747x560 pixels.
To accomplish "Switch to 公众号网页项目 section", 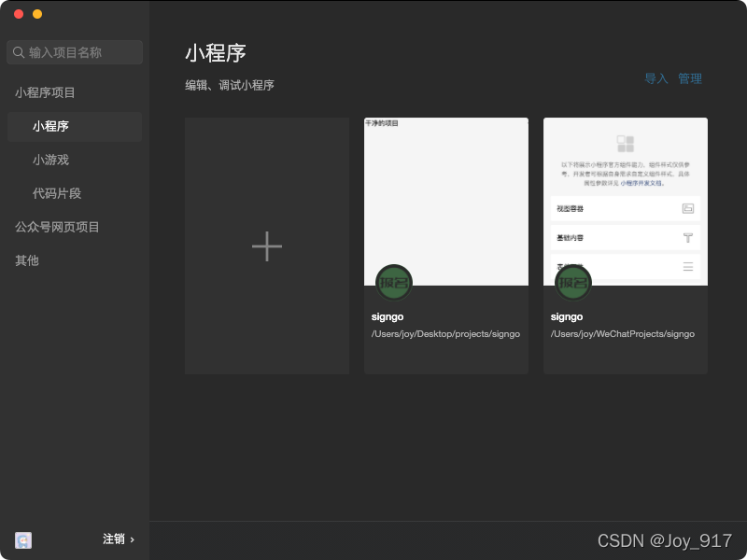I will [57, 227].
